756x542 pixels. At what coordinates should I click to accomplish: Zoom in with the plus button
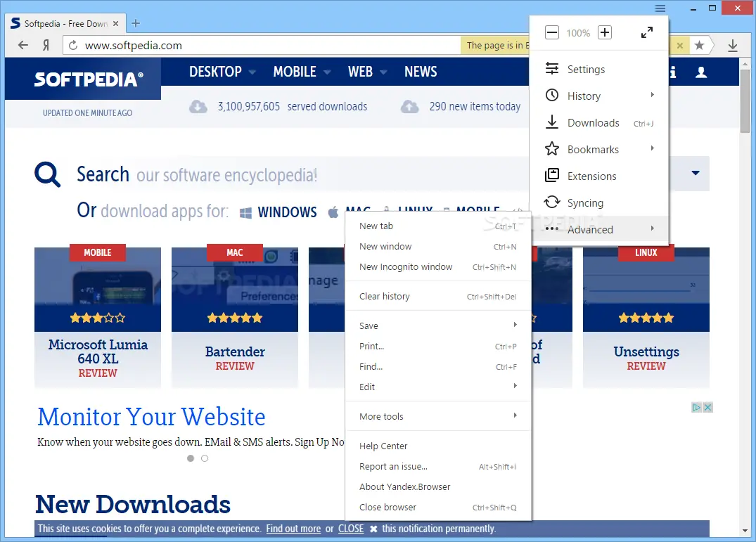pos(605,33)
